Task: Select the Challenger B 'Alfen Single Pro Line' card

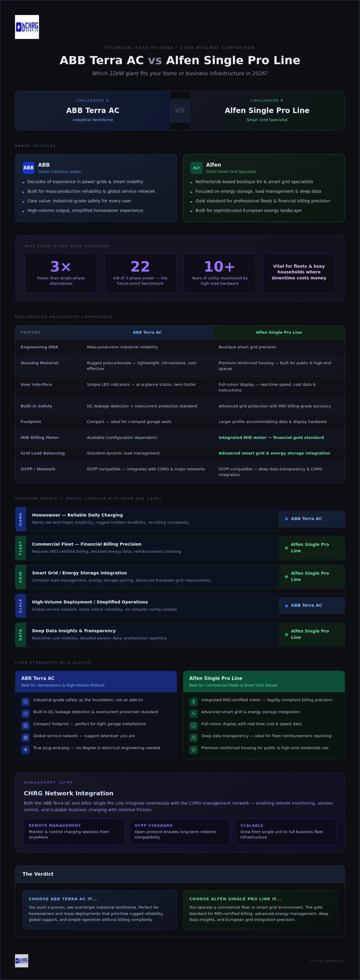Action: pyautogui.click(x=267, y=110)
